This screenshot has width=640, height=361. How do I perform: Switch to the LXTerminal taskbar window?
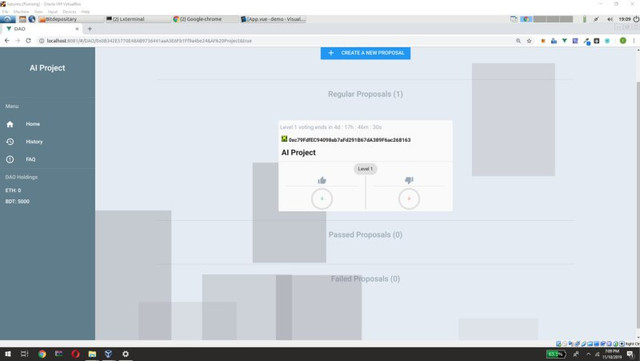[x=138, y=19]
